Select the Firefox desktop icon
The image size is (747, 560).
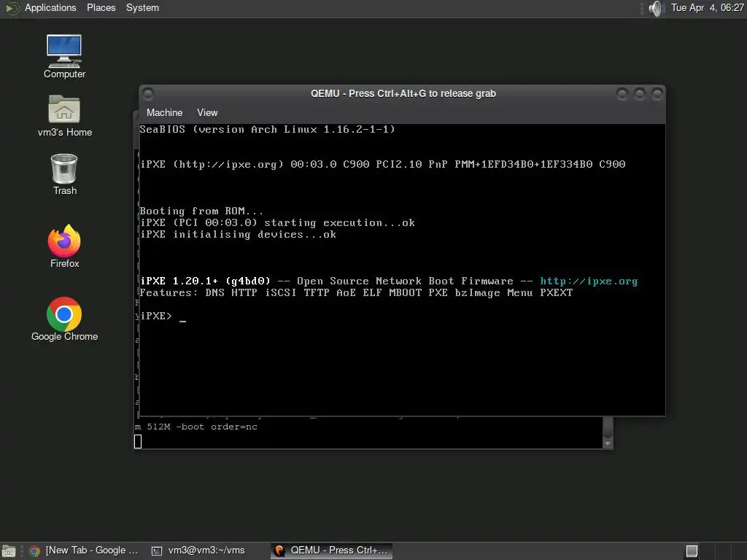[x=64, y=246]
